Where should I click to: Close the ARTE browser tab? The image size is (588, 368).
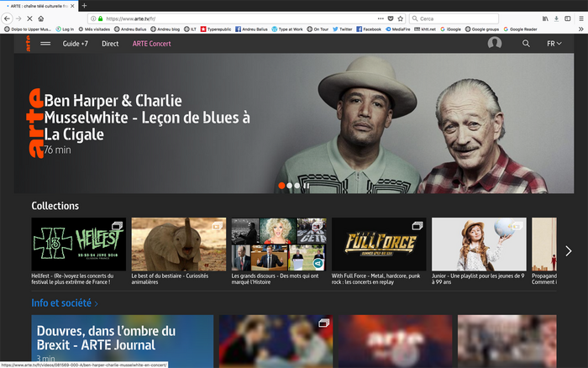pyautogui.click(x=72, y=6)
